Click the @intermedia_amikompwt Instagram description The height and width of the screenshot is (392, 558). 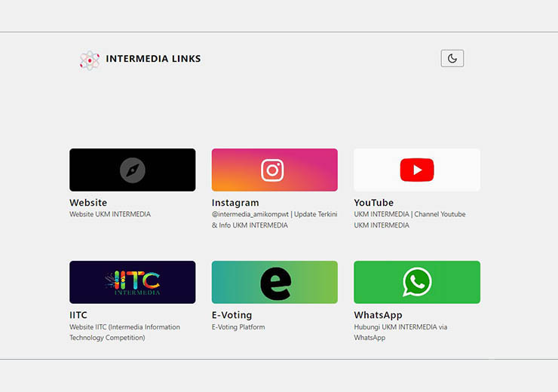(274, 219)
